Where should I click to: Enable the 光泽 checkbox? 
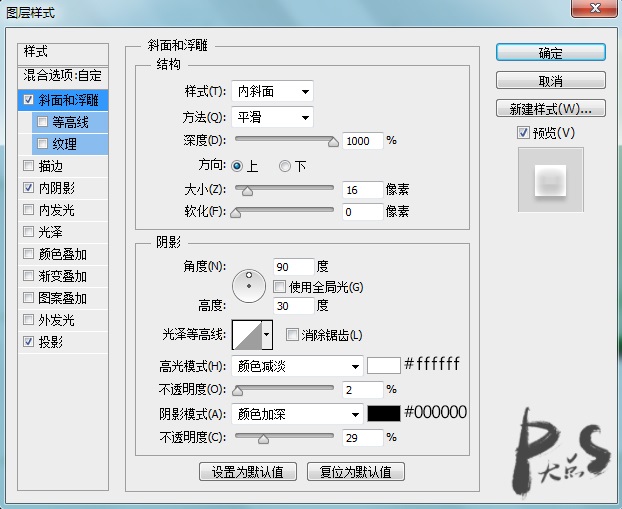click(x=28, y=231)
